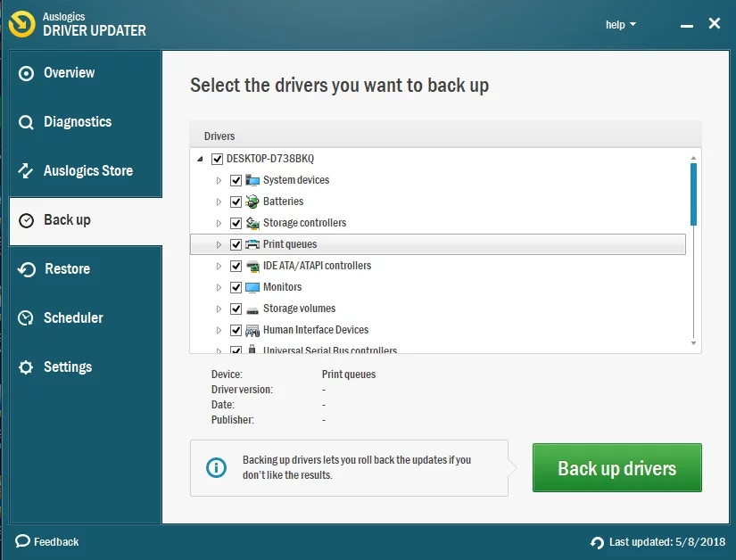This screenshot has width=736, height=560.
Task: Click the Storage volumes drive icon
Action: click(x=252, y=309)
